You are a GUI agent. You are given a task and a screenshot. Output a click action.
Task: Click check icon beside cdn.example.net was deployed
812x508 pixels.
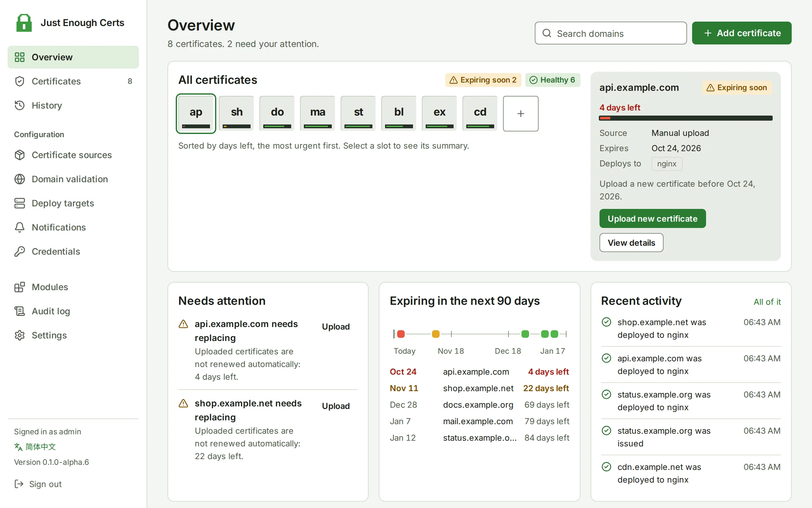click(x=606, y=467)
